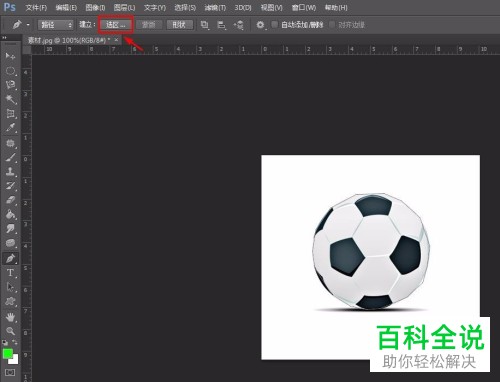Open the 图层(L) menu
500x382 pixels.
(x=124, y=7)
